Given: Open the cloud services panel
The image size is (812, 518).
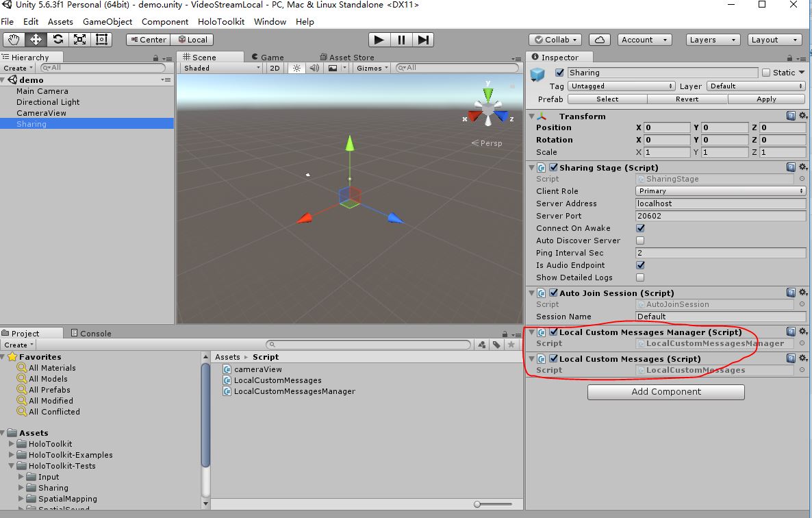Looking at the screenshot, I should coord(599,40).
